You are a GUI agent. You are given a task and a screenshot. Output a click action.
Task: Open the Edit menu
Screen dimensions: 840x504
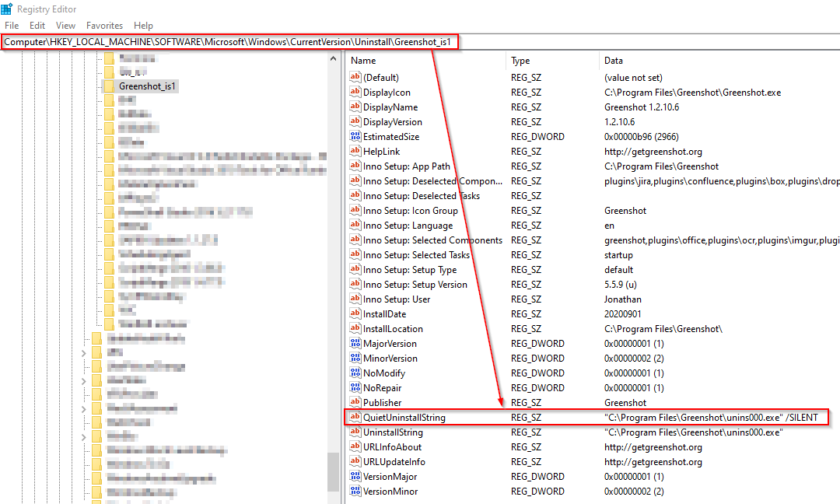[37, 25]
